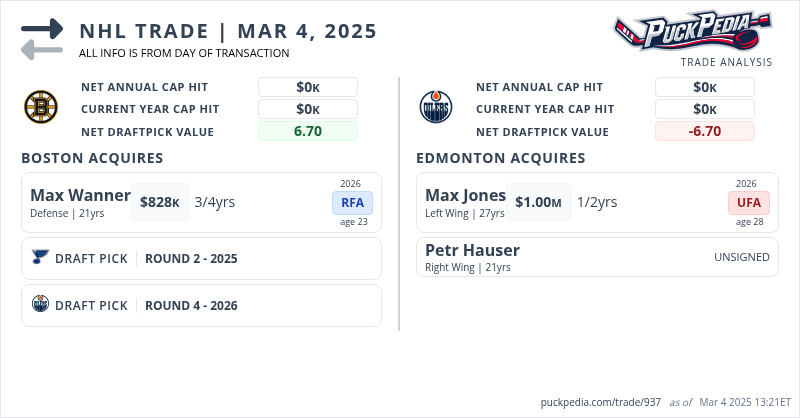
Task: Click the Oilers logo on Round 4 pick
Action: coord(40,305)
